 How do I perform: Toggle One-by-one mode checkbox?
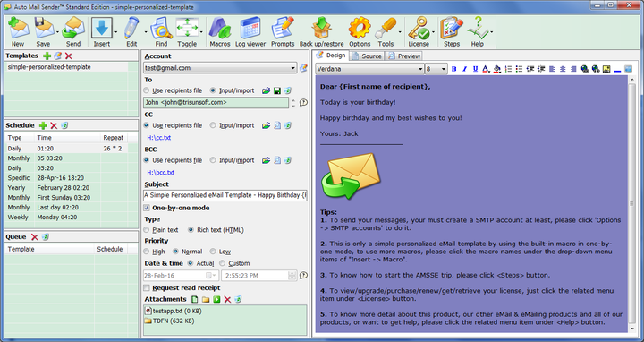[x=147, y=208]
